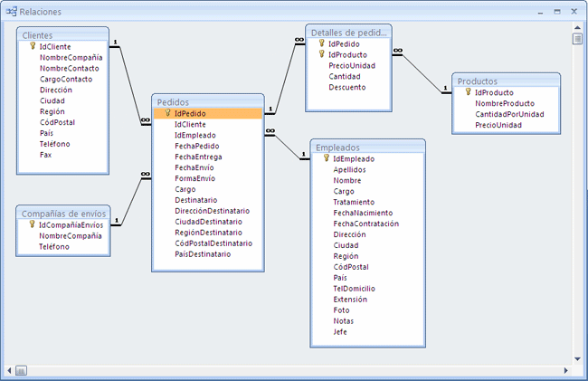This screenshot has width=588, height=381.
Task: Select the Descuento field in Detalles de pedidos
Action: coord(346,87)
